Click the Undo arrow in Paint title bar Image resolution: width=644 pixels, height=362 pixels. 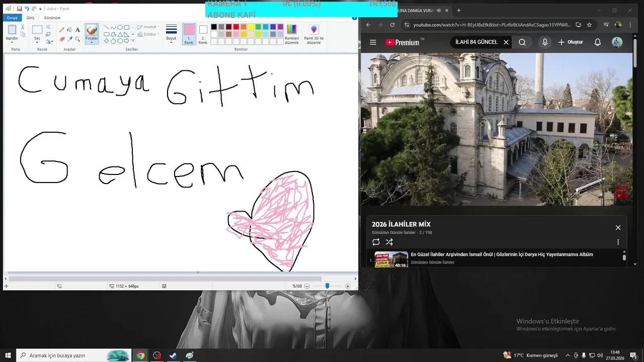(27, 9)
